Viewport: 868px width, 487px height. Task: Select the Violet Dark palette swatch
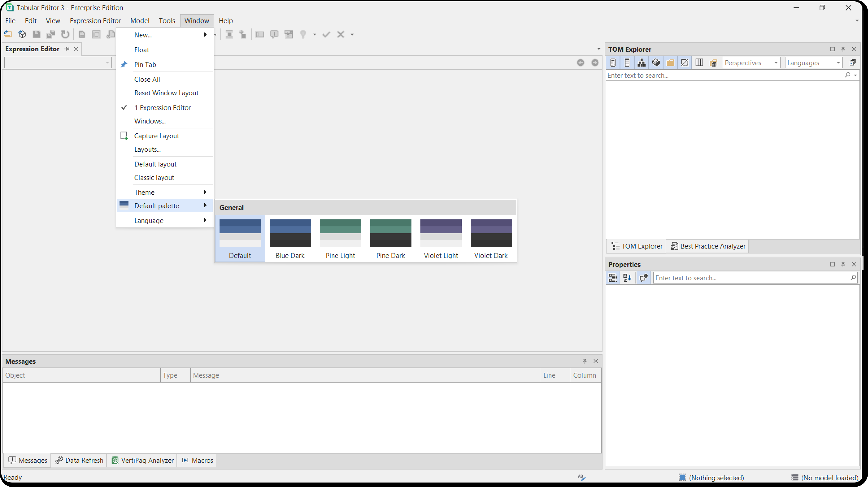(491, 238)
